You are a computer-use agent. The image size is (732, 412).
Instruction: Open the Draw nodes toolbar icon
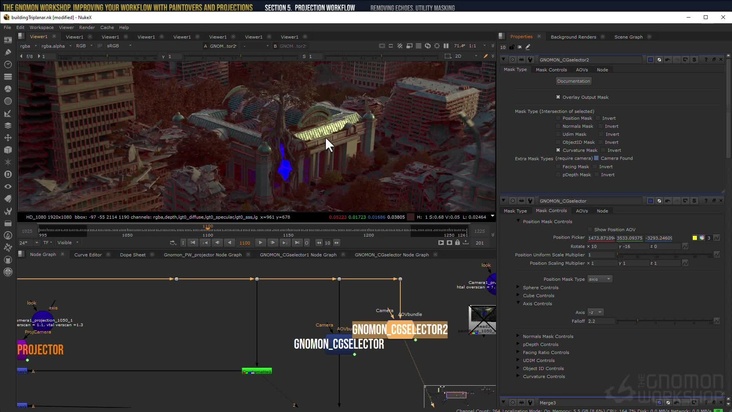point(8,52)
